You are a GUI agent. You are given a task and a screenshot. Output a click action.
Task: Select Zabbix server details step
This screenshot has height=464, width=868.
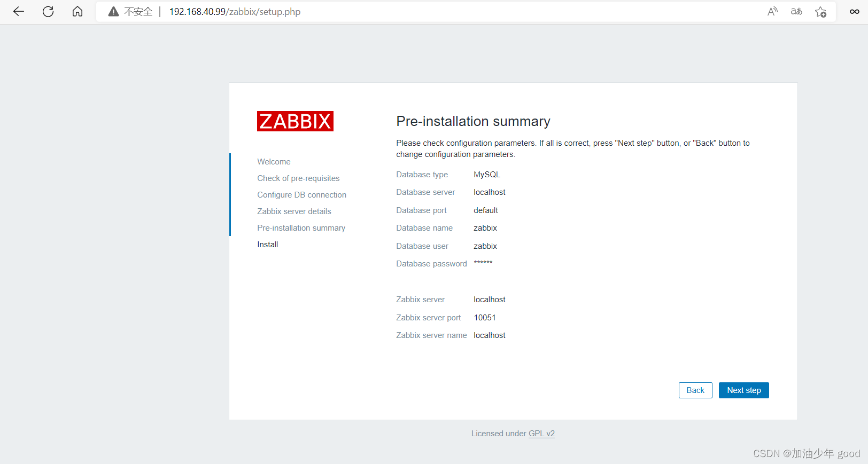click(294, 211)
